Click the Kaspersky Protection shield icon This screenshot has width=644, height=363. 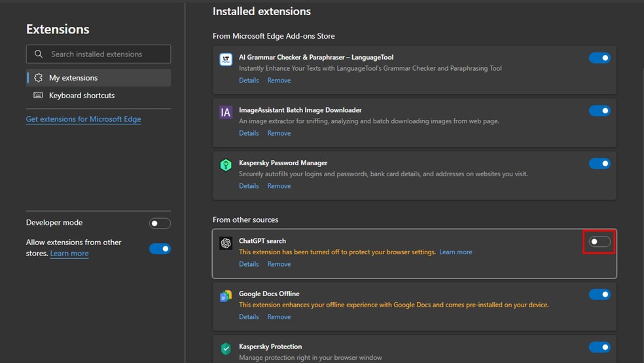click(226, 349)
